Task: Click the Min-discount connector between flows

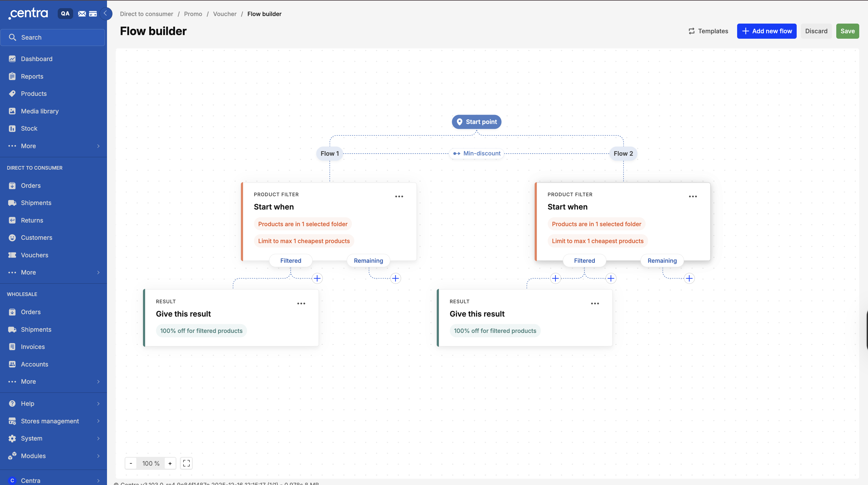Action: [x=477, y=153]
